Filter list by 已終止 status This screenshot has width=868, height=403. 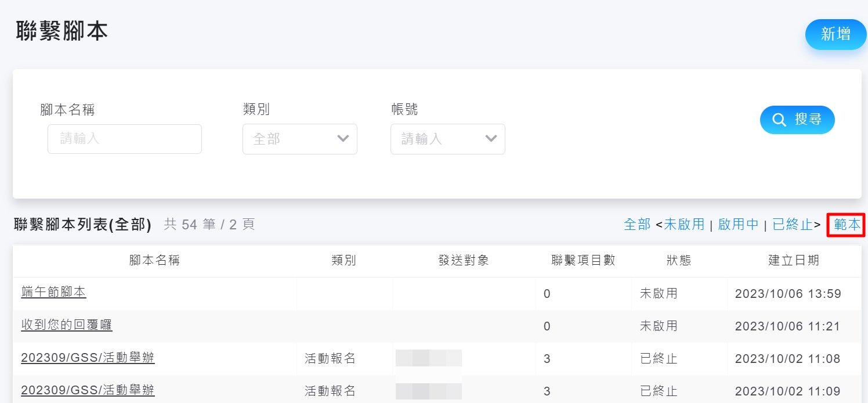(x=793, y=225)
